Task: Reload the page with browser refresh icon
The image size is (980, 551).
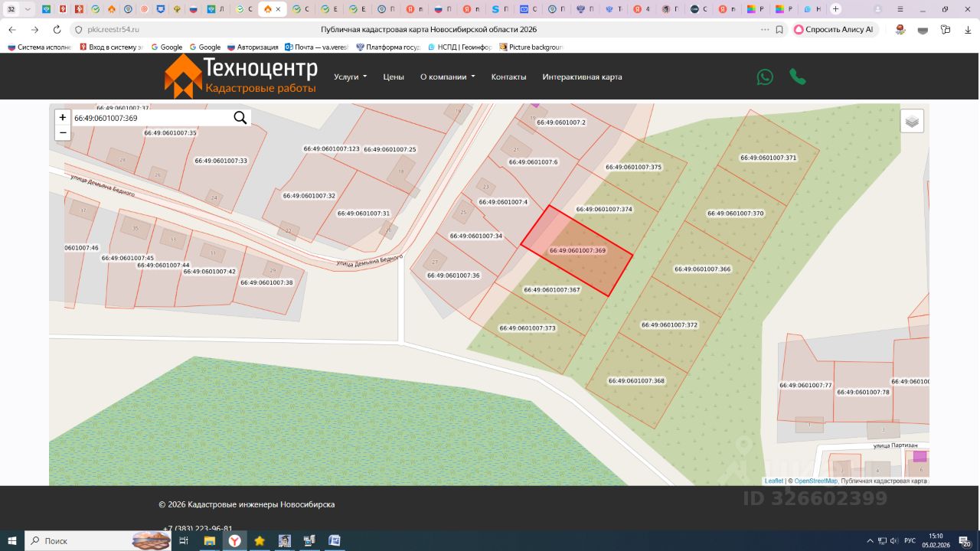Action: click(x=57, y=29)
